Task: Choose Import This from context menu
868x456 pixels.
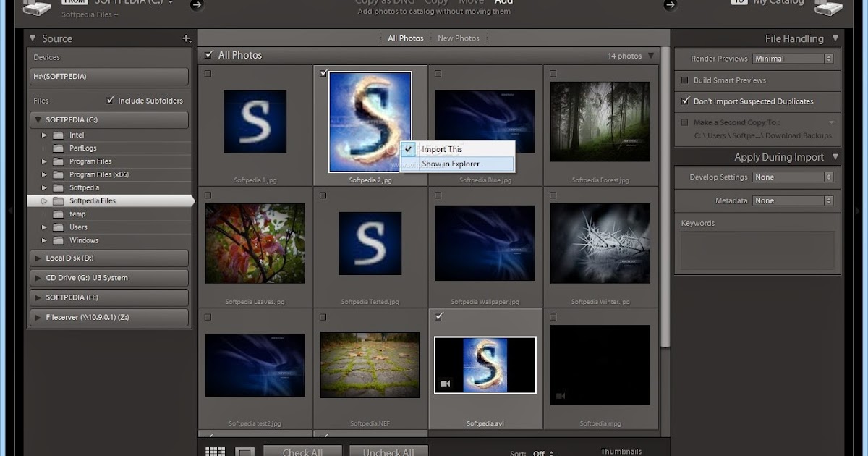Action: pyautogui.click(x=457, y=149)
